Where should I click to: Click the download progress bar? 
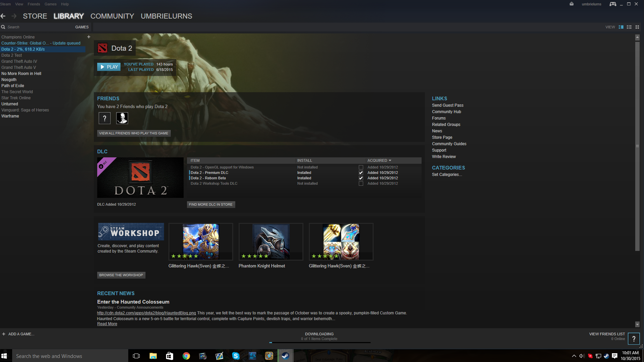click(x=320, y=342)
